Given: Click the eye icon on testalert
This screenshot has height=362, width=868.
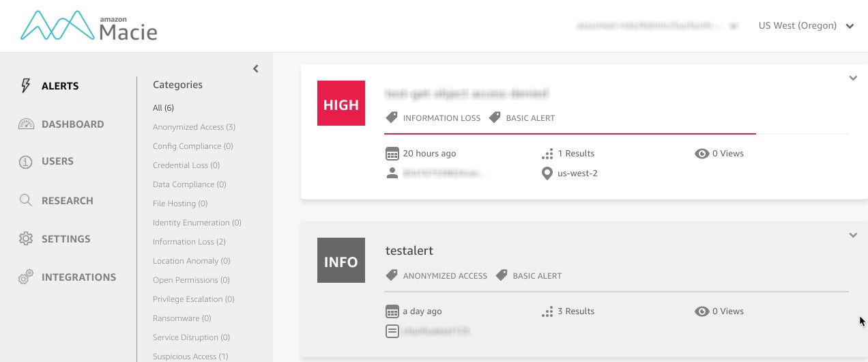Looking at the screenshot, I should tap(701, 311).
